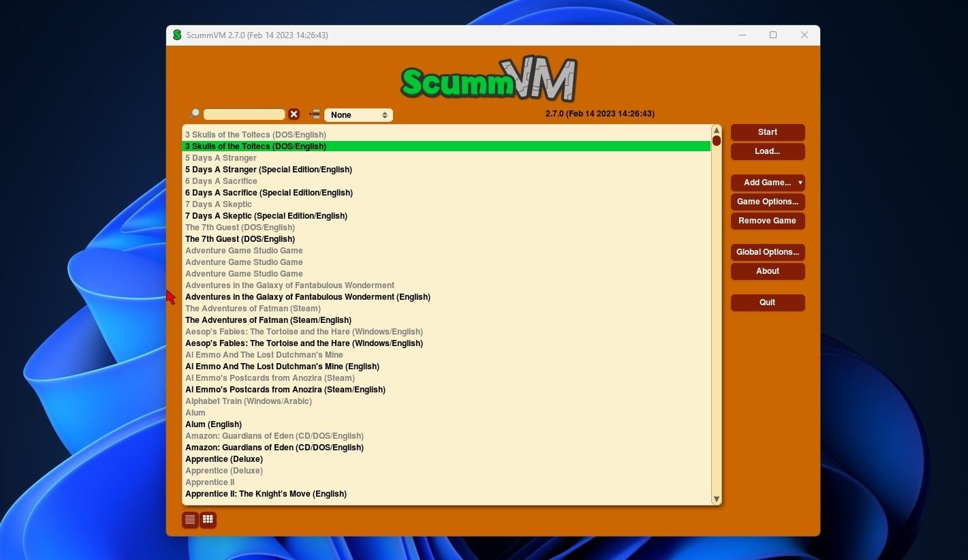Click the game list scroll up arrow
The height and width of the screenshot is (560, 968).
tap(716, 130)
